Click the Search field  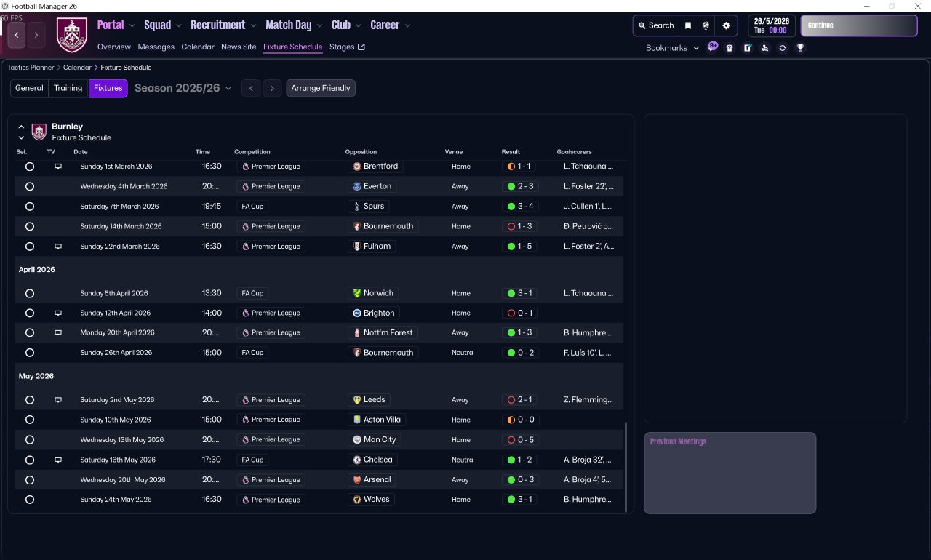[656, 25]
